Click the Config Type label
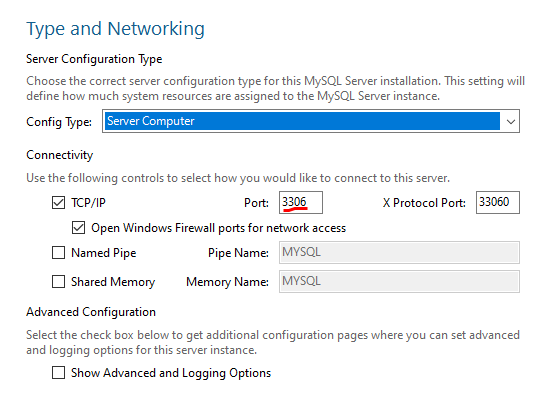Image resolution: width=547 pixels, height=407 pixels. [x=59, y=122]
